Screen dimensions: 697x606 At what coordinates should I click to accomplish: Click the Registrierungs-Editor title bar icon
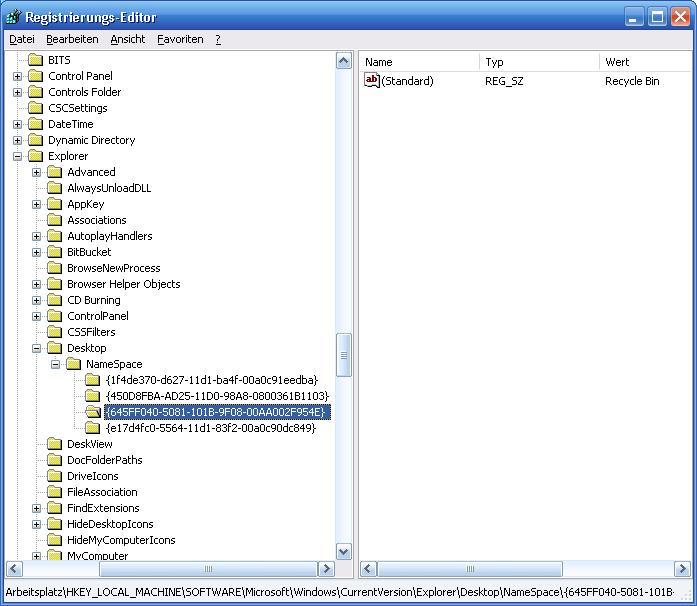13,17
